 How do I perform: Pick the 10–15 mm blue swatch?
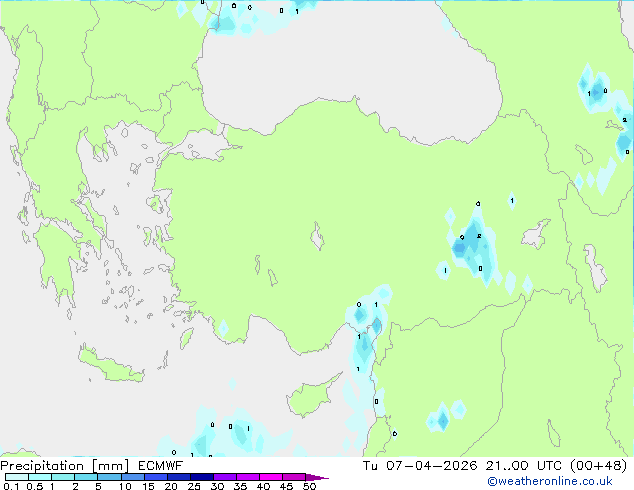(x=132, y=477)
